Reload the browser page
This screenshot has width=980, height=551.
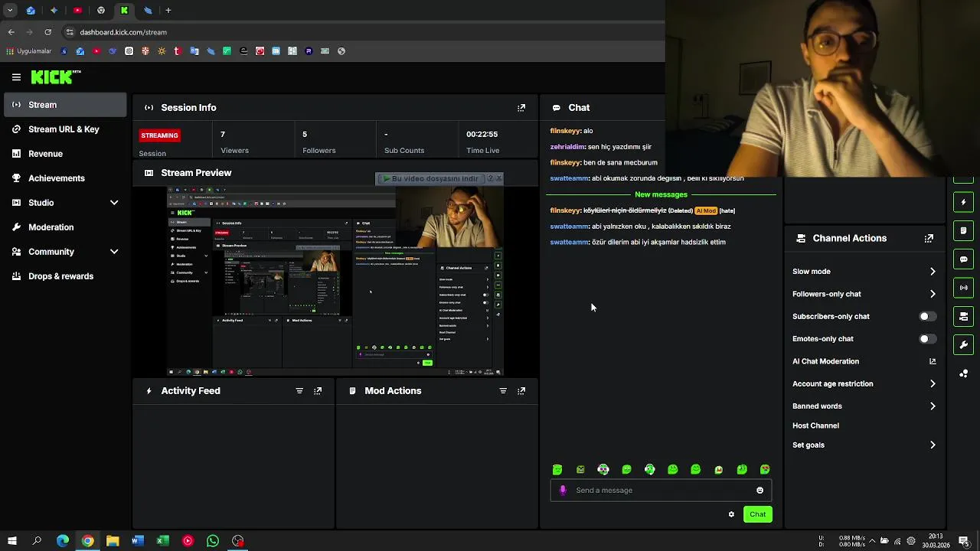[47, 32]
